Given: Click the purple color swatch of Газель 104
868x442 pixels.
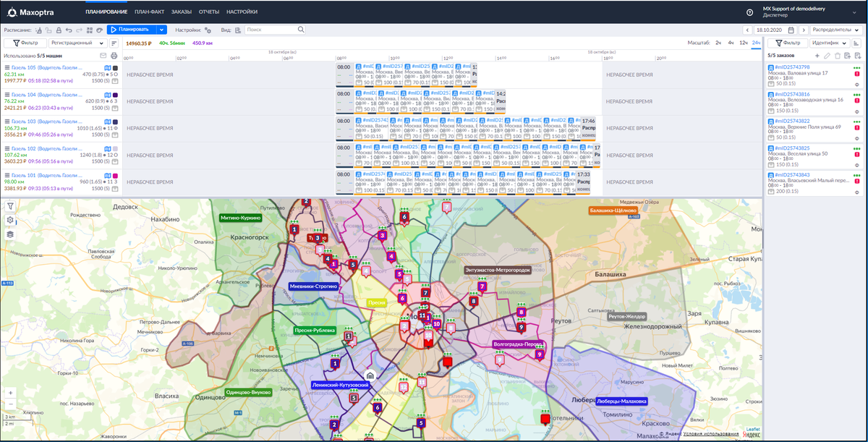Looking at the screenshot, I should pyautogui.click(x=115, y=95).
